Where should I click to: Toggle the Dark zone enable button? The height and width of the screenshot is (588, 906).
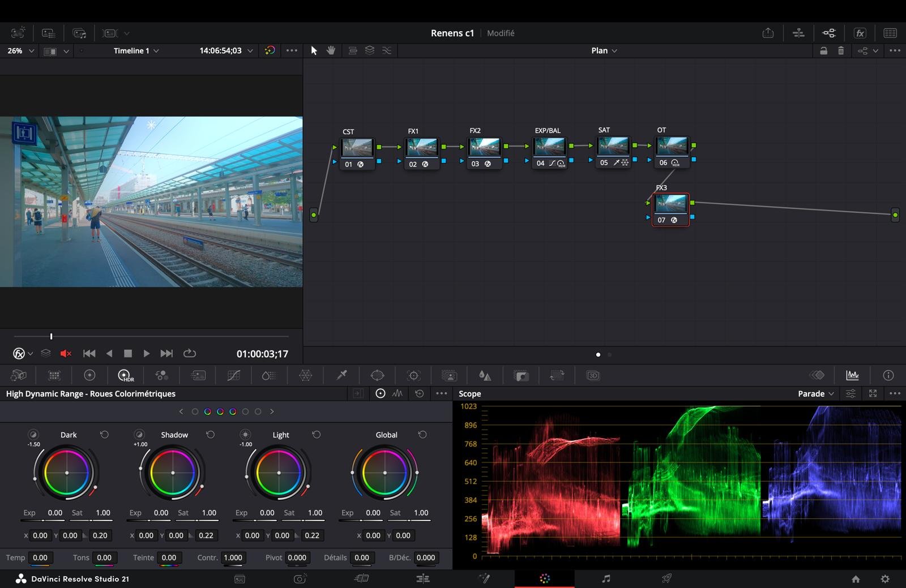pos(33,435)
